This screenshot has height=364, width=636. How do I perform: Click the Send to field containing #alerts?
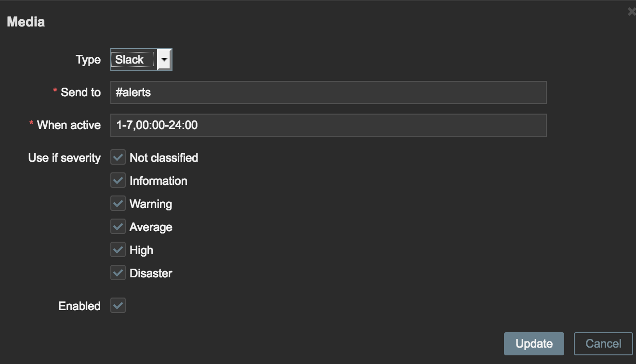[x=328, y=92]
